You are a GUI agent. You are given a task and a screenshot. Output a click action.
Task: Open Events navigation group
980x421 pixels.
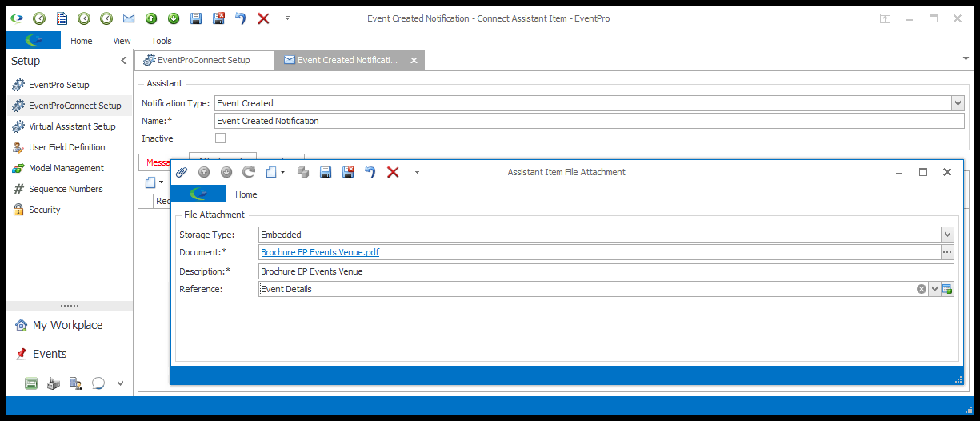[x=70, y=354]
